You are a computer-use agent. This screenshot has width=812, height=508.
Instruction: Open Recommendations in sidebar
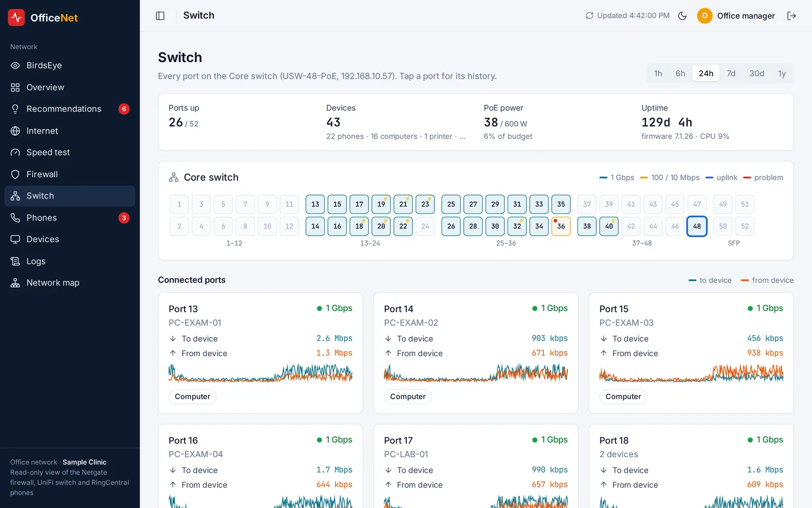(70, 109)
